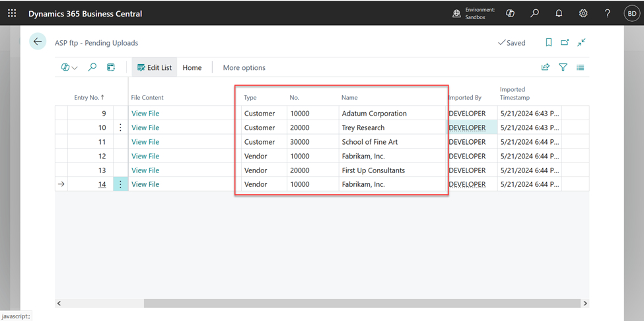Click the Type cell of entry 13
The width and height of the screenshot is (644, 321).
(264, 170)
